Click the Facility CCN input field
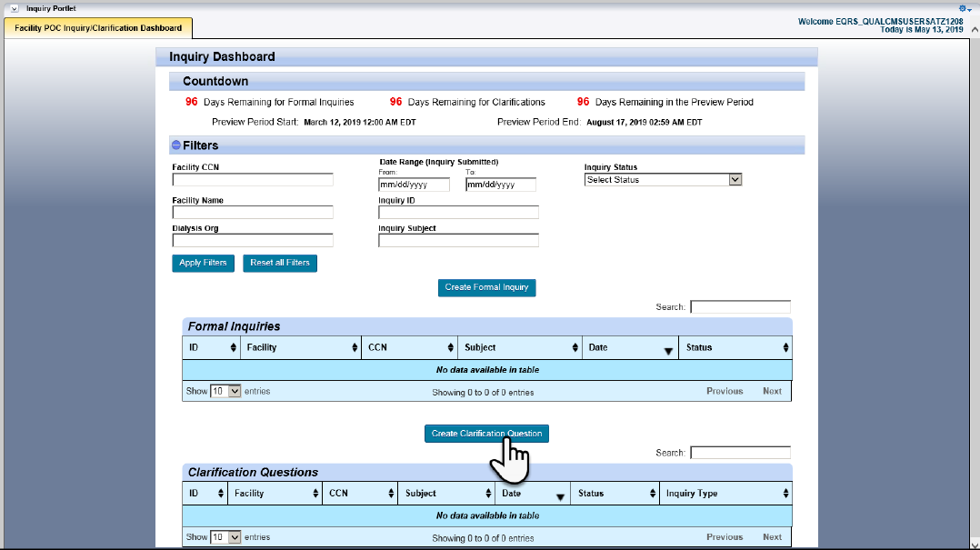Screen dimensions: 980x550 tap(253, 180)
